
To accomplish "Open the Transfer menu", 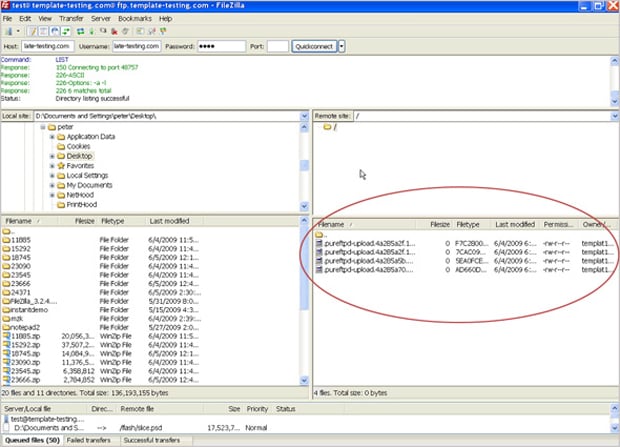I will pos(71,18).
